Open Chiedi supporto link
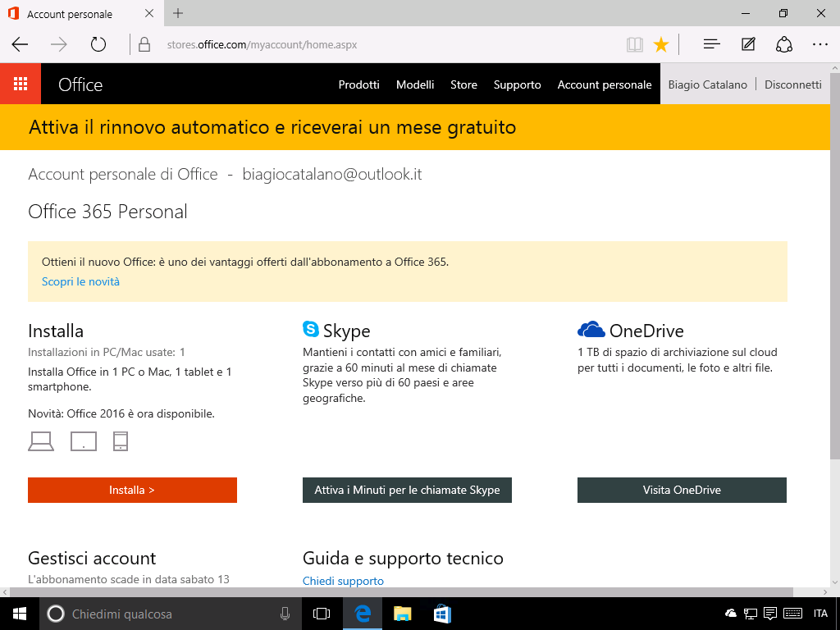The image size is (840, 630). [x=344, y=581]
